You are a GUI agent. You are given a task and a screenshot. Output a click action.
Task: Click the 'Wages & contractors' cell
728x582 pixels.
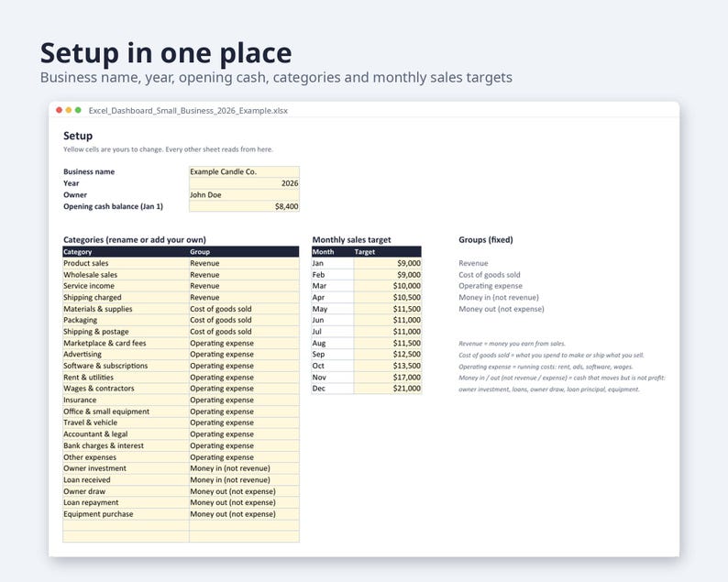[x=126, y=389]
